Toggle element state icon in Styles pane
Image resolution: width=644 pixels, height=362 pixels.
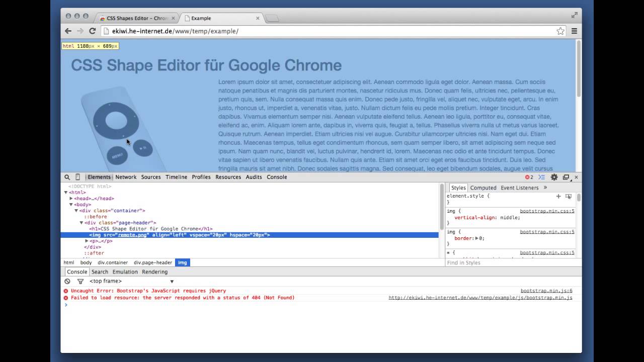[569, 196]
